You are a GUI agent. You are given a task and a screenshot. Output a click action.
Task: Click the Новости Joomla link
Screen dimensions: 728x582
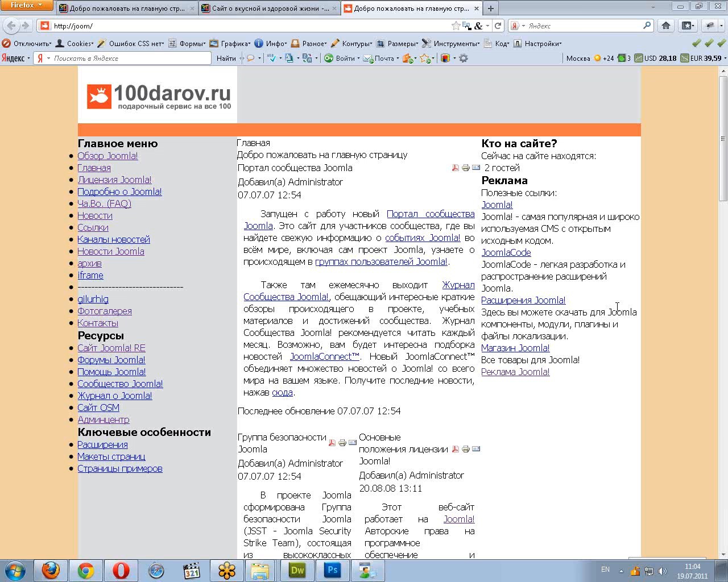(111, 251)
